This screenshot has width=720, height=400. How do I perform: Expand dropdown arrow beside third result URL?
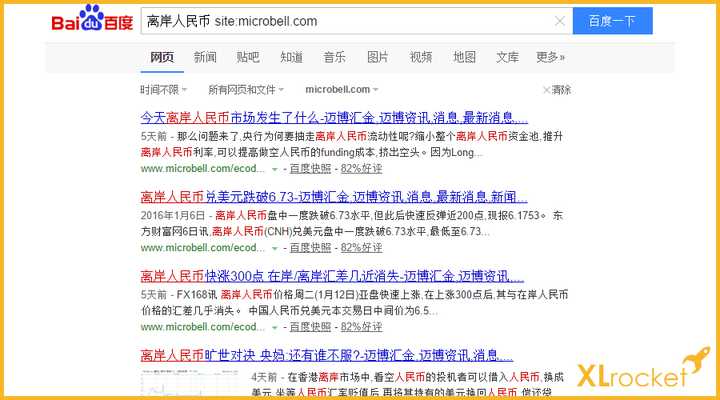pyautogui.click(x=275, y=327)
